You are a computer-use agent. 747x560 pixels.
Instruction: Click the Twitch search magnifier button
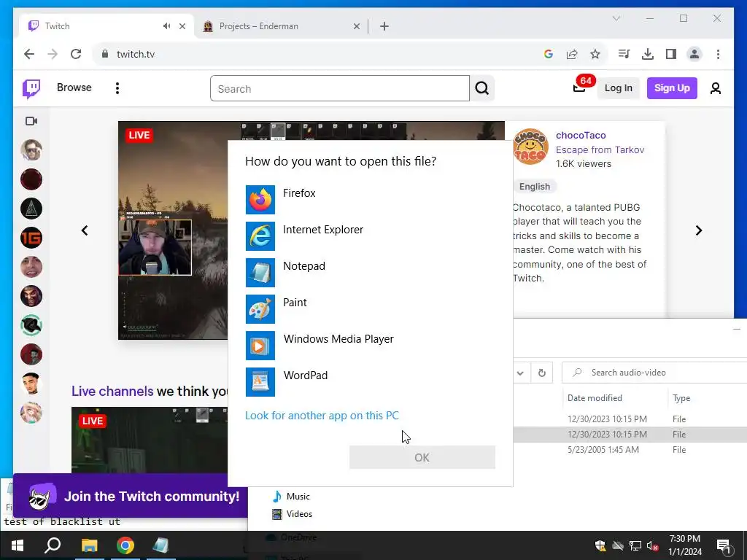[x=482, y=88]
